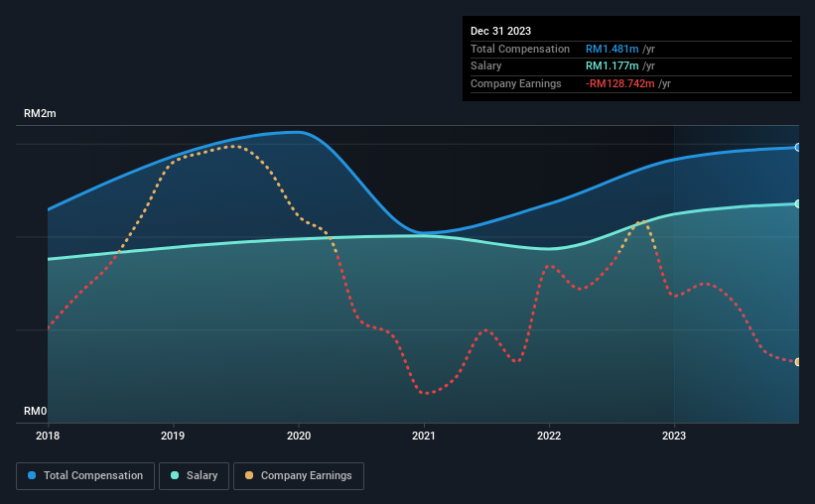This screenshot has height=504, width=815.
Task: Click the blue Total Compensation legend dot
Action: [x=32, y=475]
